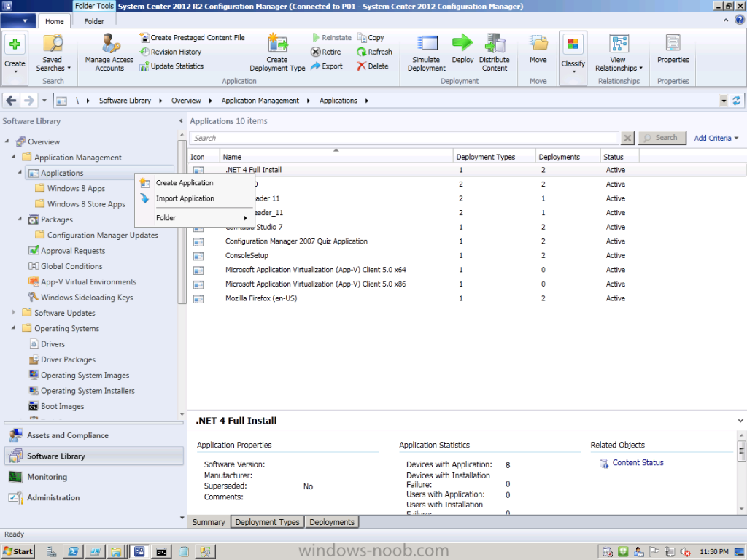Open Properties from the ribbon

(673, 49)
